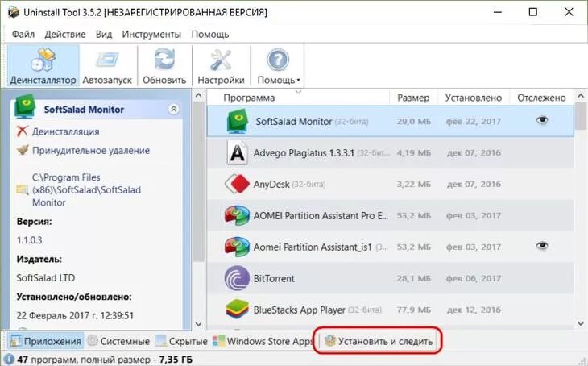The image size is (588, 366).
Task: Open the Помощь menu in menu bar
Action: pyautogui.click(x=210, y=35)
